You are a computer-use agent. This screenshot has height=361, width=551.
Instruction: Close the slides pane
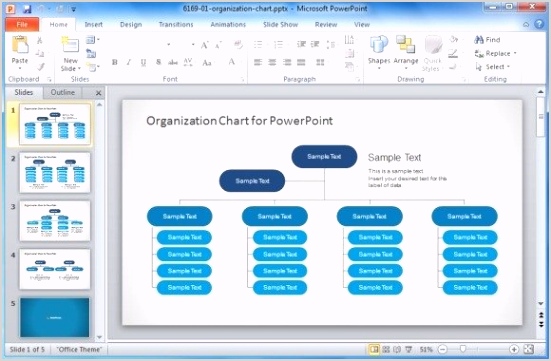point(98,93)
